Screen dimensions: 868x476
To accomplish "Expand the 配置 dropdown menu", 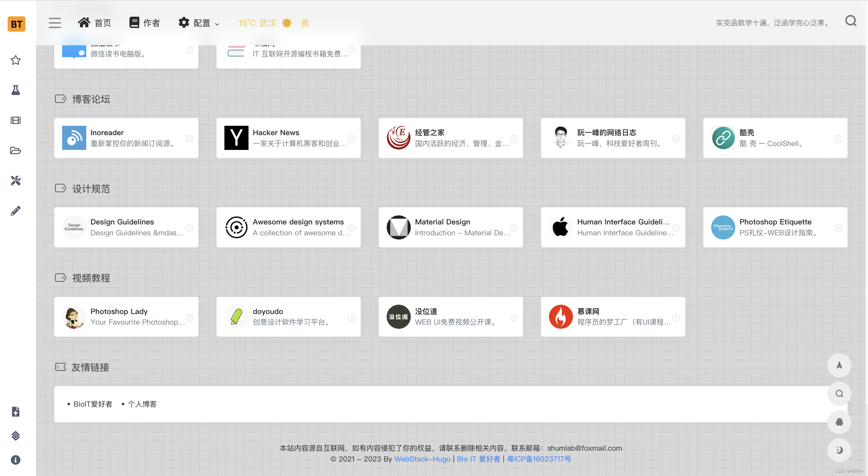I will click(199, 23).
